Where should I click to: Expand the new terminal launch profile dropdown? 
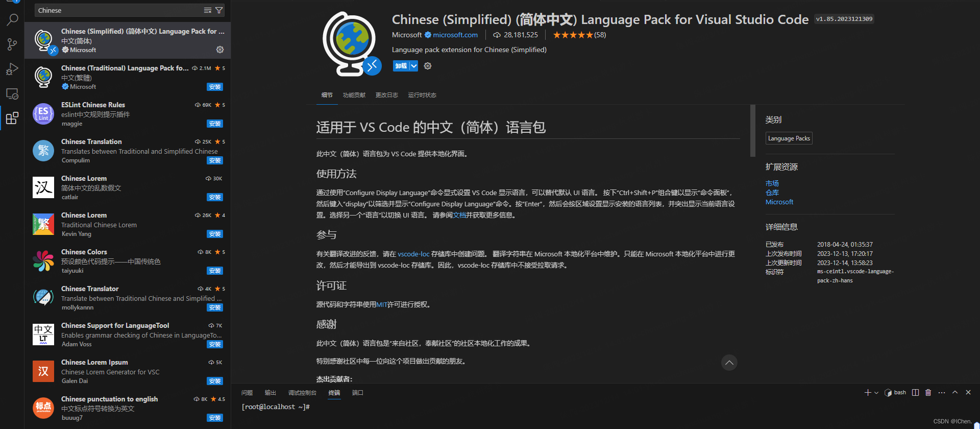[876, 393]
